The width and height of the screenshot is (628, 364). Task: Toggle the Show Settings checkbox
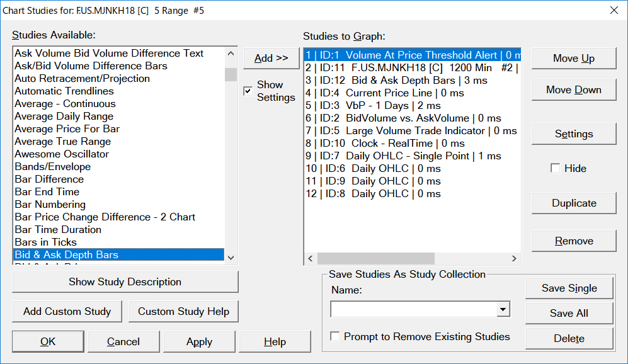tap(248, 92)
